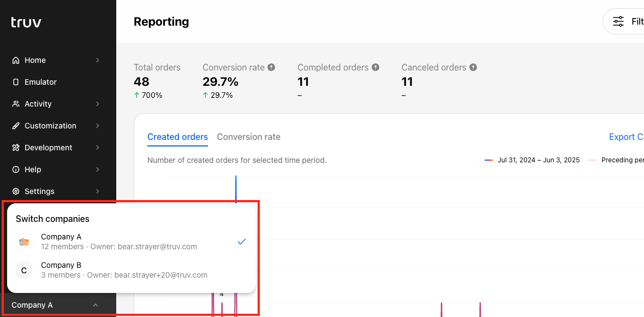Click the Activity people icon
The height and width of the screenshot is (317, 644).
16,104
